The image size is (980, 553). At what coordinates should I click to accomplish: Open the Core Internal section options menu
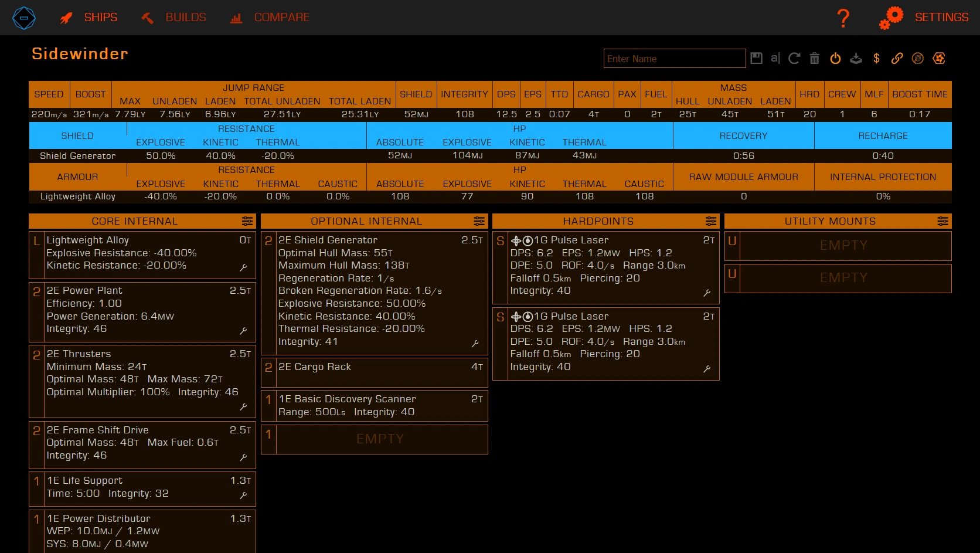tap(247, 221)
